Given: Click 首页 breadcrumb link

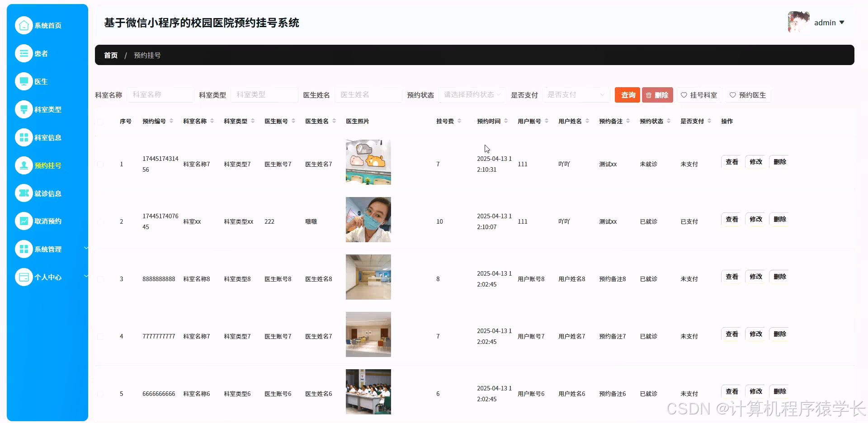Looking at the screenshot, I should pos(111,55).
